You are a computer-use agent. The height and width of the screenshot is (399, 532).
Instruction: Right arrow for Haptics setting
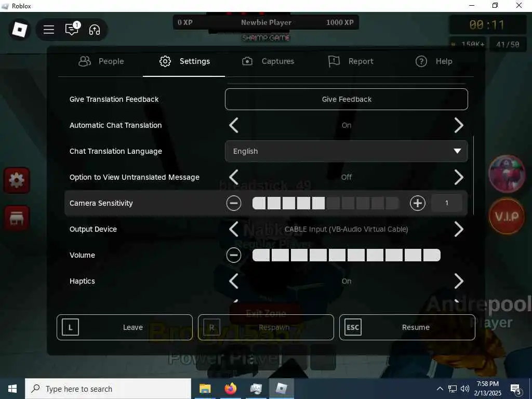point(459,281)
